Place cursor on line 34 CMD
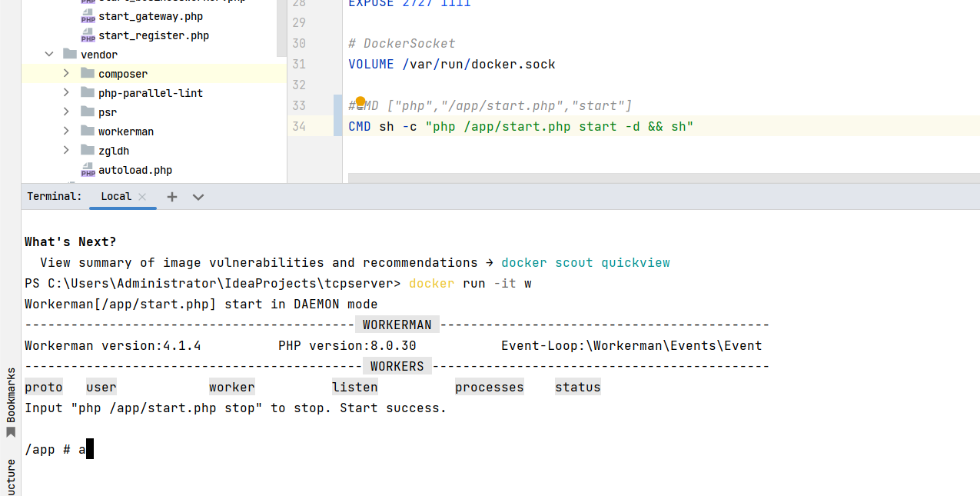The height and width of the screenshot is (496, 980). [x=360, y=126]
